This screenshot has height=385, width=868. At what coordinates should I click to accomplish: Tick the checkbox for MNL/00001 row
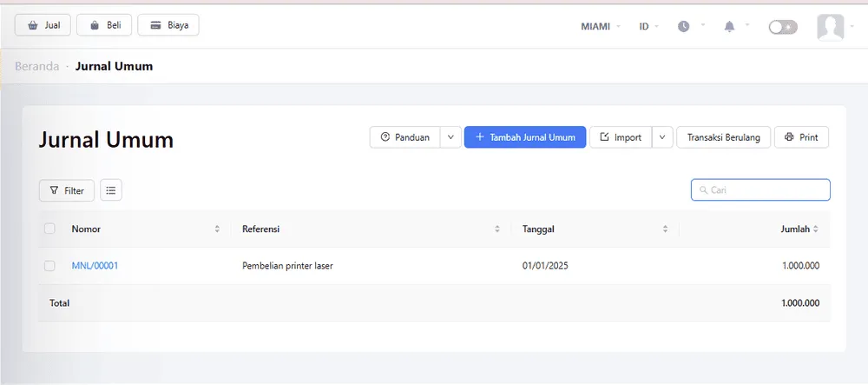49,266
